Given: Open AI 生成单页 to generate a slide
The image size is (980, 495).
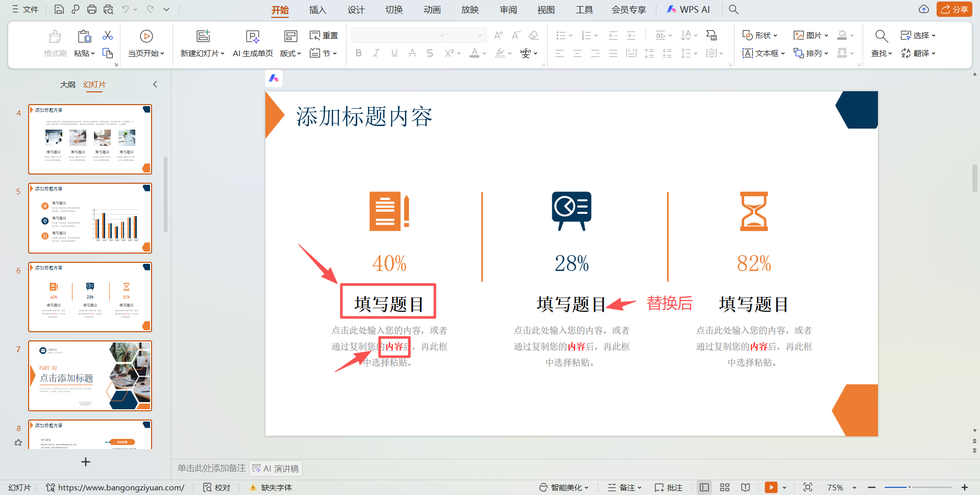Looking at the screenshot, I should point(252,43).
